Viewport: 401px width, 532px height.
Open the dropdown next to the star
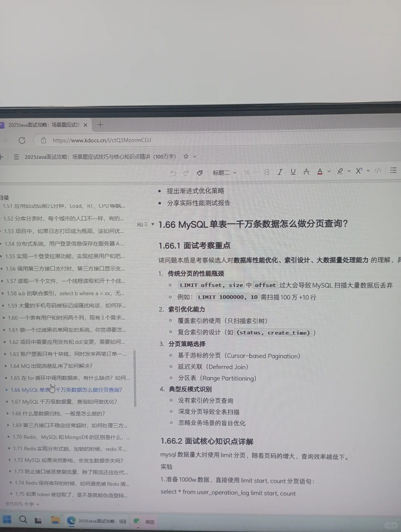[195, 156]
